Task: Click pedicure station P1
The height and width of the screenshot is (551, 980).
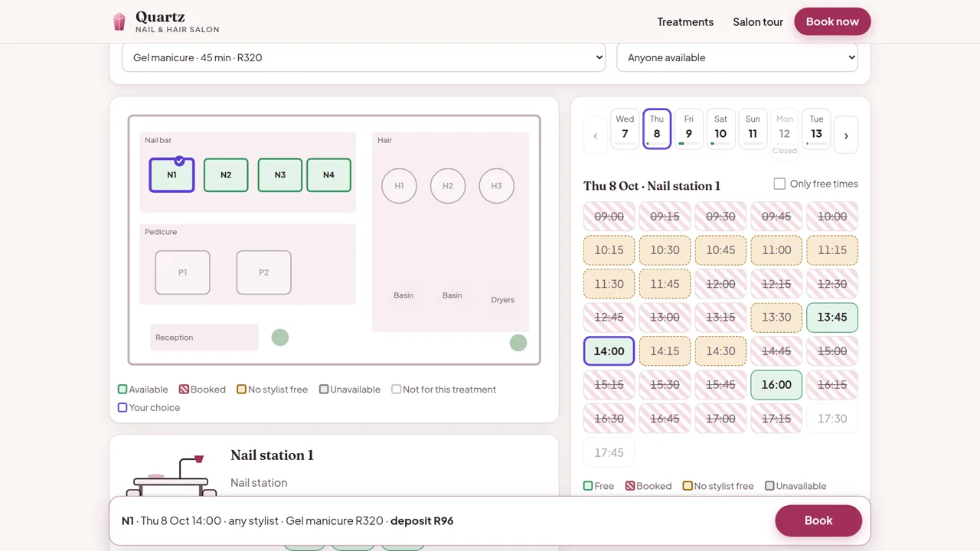Action: tap(182, 272)
